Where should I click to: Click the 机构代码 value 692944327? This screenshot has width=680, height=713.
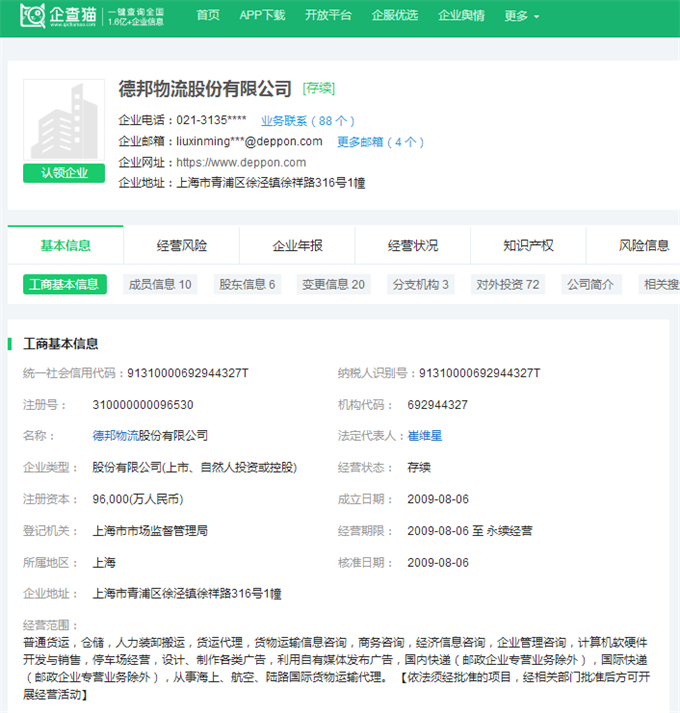coord(438,405)
